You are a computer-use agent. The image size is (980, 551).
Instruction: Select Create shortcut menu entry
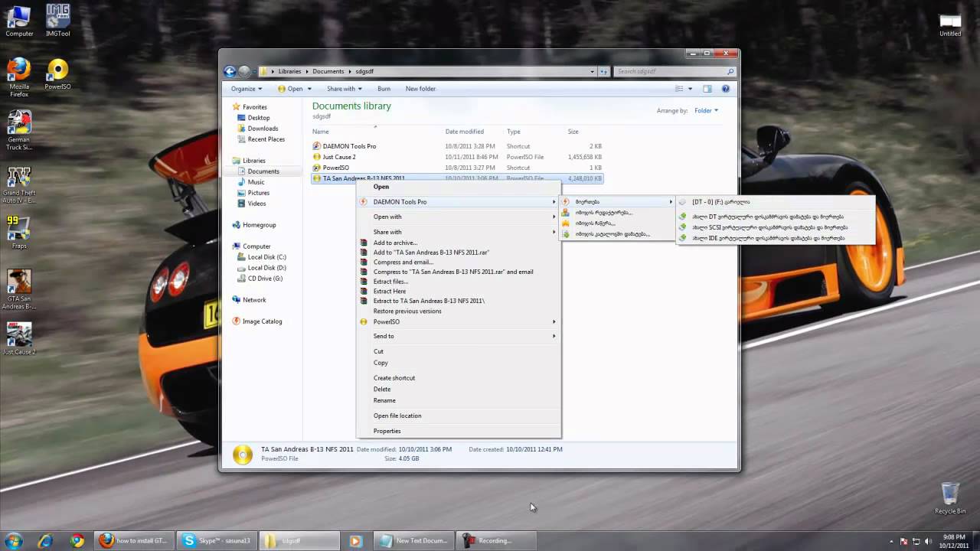[458, 378]
